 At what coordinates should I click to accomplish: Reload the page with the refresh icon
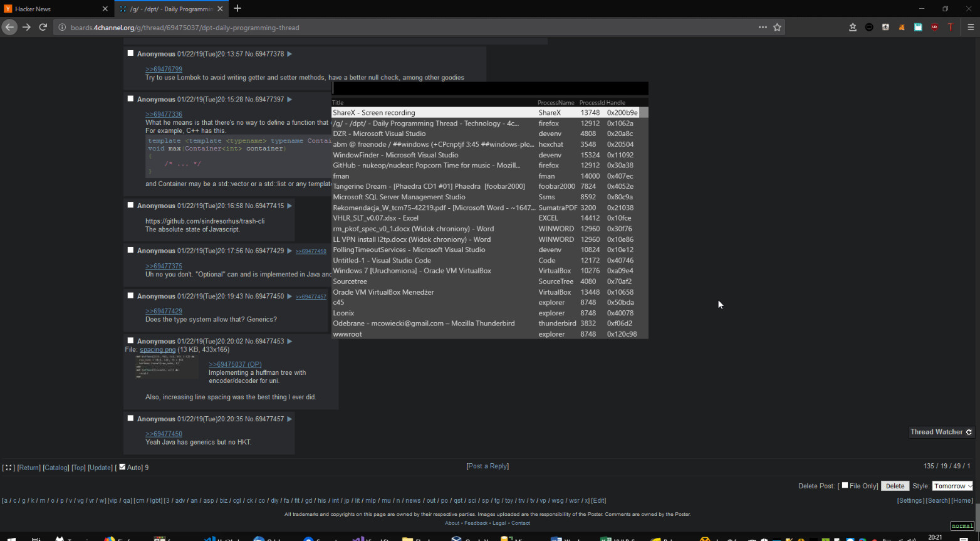pyautogui.click(x=43, y=27)
